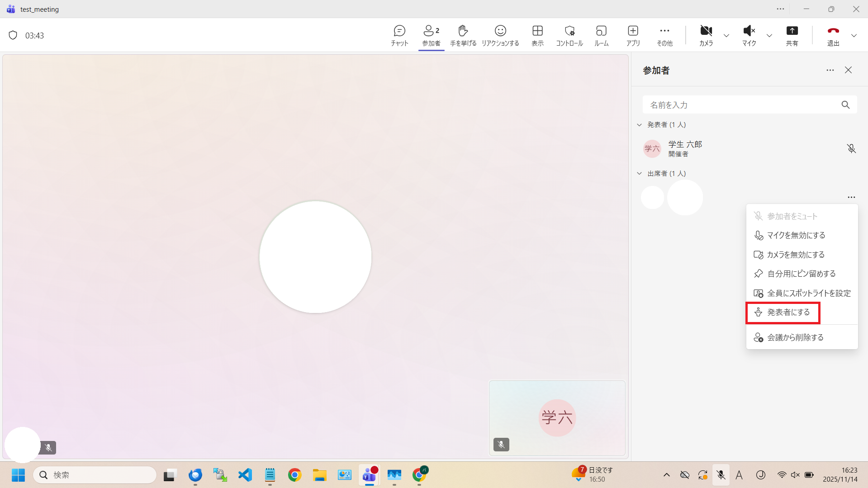
Task: Collapse the 出席者 (1 人) section
Action: [640, 174]
